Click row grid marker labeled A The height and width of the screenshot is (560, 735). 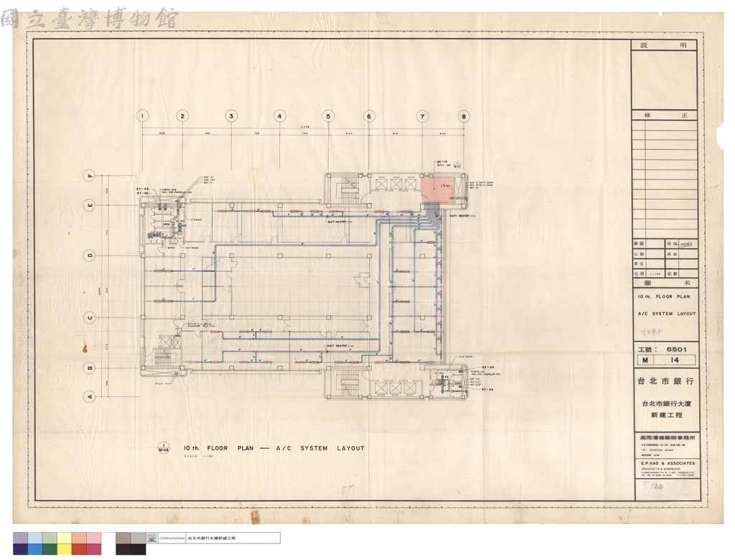pos(90,397)
